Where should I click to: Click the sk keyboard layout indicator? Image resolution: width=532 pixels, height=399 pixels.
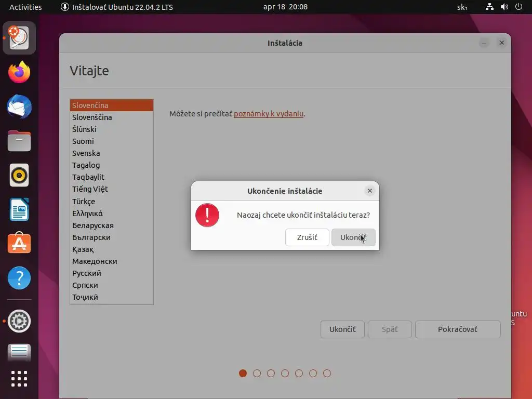point(462,7)
